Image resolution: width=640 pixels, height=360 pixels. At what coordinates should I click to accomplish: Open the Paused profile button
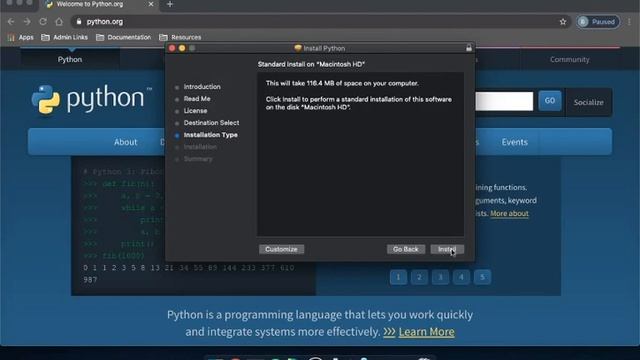[598, 22]
